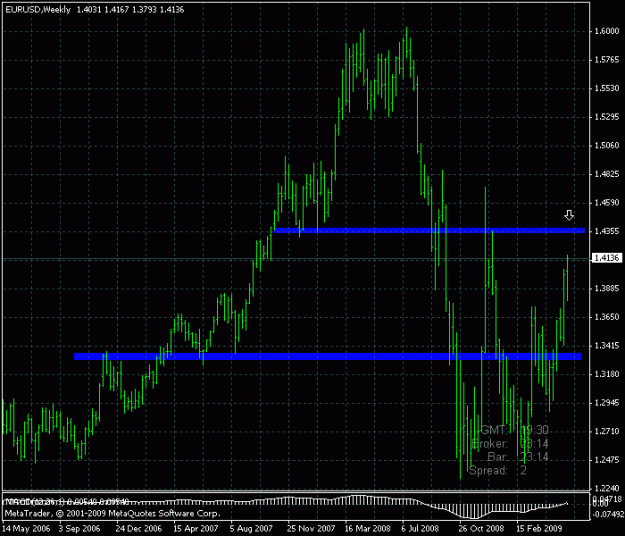Click the 1.4355 price axis label
This screenshot has width=625, height=536.
pos(607,231)
